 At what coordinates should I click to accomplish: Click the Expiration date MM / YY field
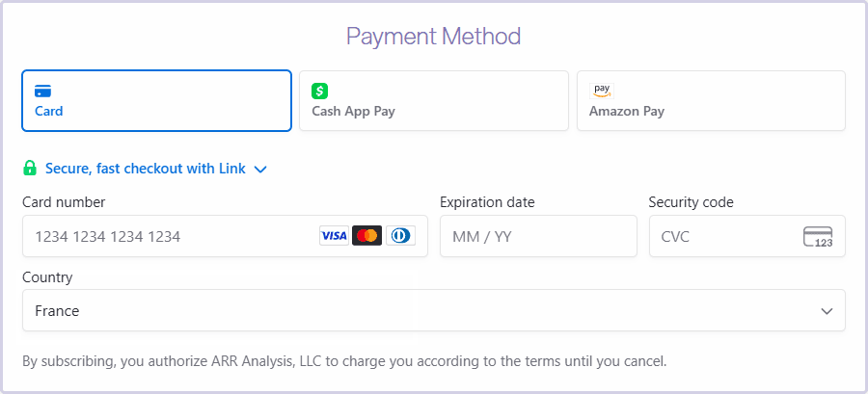537,236
